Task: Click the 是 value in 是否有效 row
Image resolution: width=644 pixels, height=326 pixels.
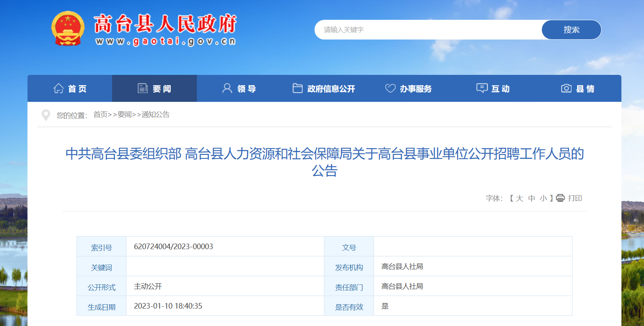Action: [x=385, y=306]
